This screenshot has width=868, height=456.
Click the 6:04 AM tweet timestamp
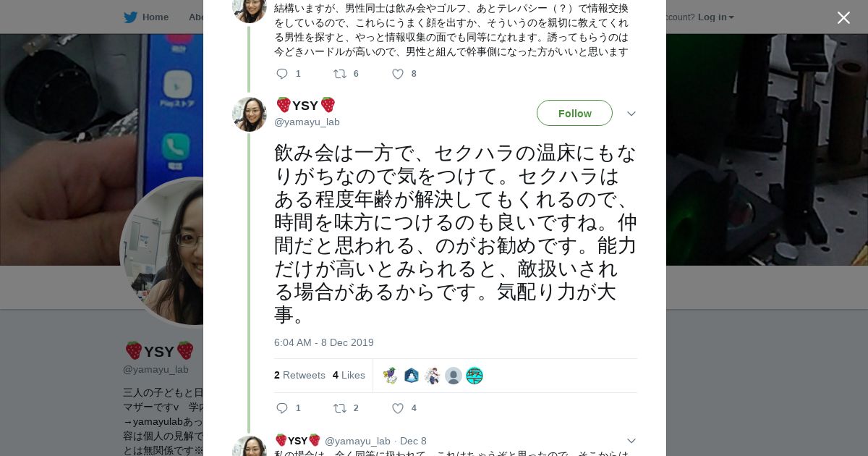click(323, 342)
